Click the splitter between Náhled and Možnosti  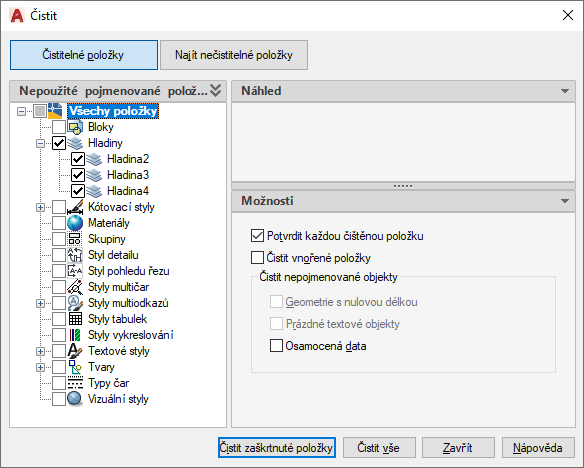403,186
